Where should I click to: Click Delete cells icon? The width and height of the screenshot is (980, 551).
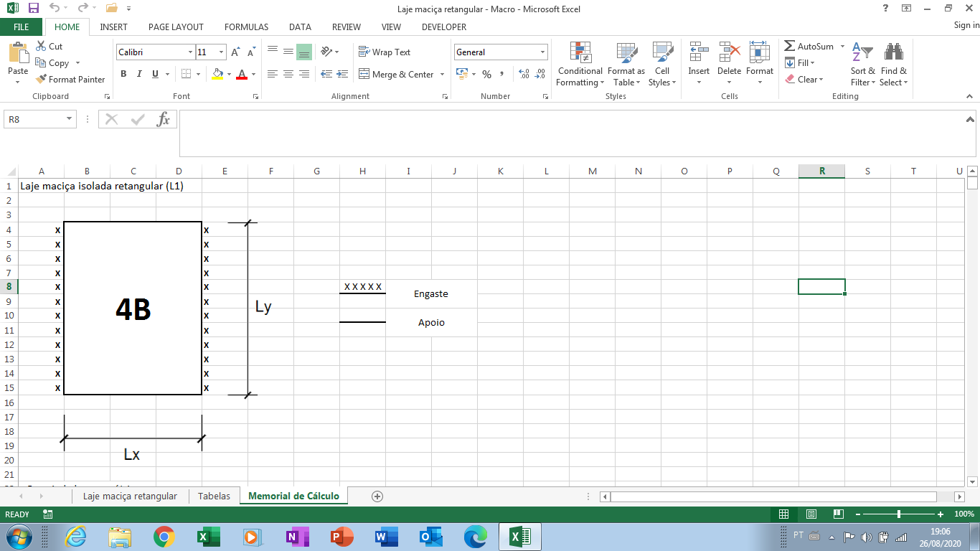point(730,52)
